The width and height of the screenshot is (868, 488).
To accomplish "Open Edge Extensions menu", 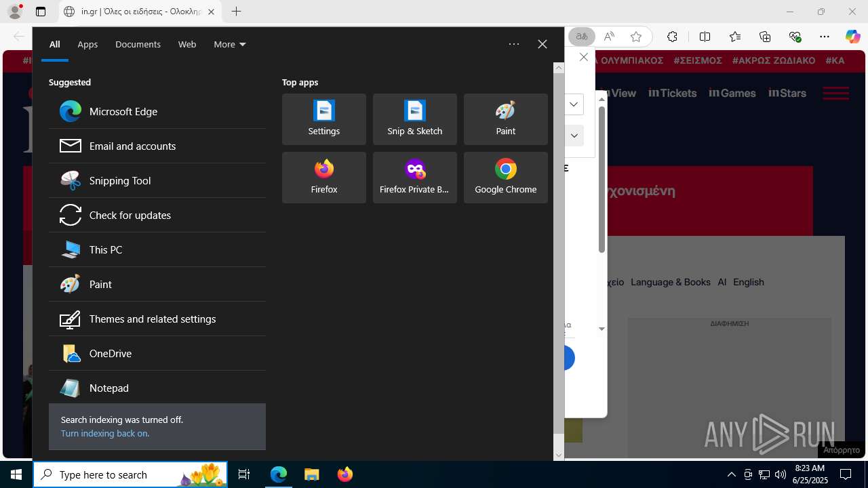I will pyautogui.click(x=672, y=37).
